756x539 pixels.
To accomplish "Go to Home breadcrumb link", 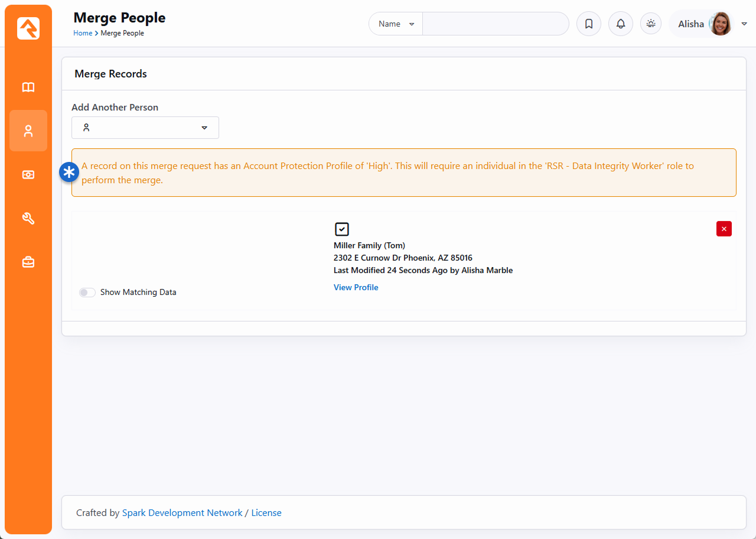I will click(x=83, y=33).
